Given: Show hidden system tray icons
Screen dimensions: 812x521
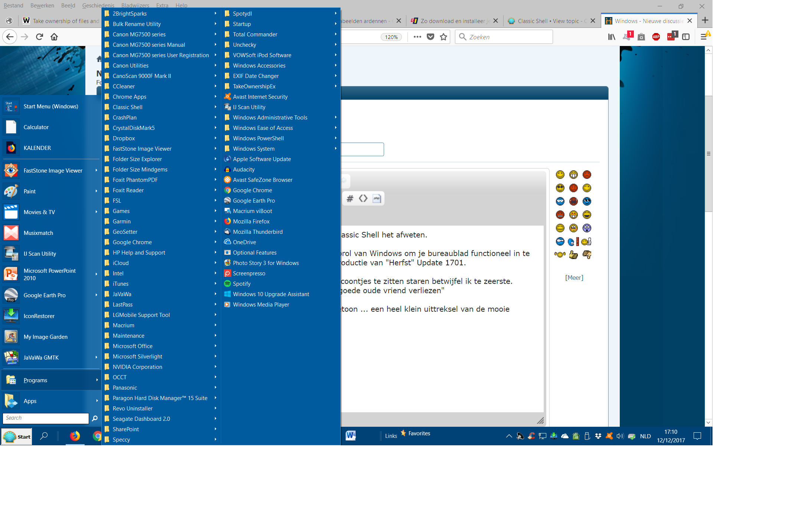Looking at the screenshot, I should pyautogui.click(x=509, y=436).
